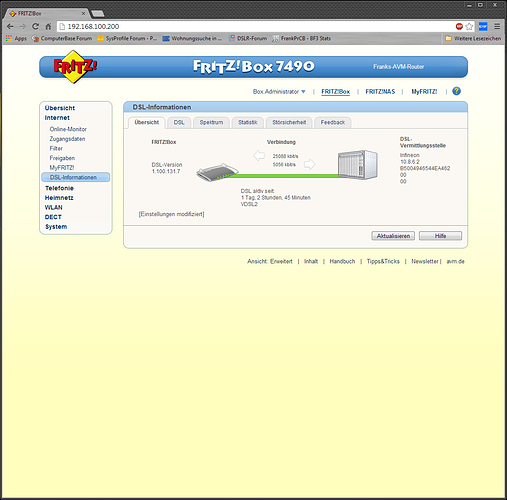The height and width of the screenshot is (500, 507).
Task: Expand WLAN in the sidebar
Action: [x=53, y=207]
